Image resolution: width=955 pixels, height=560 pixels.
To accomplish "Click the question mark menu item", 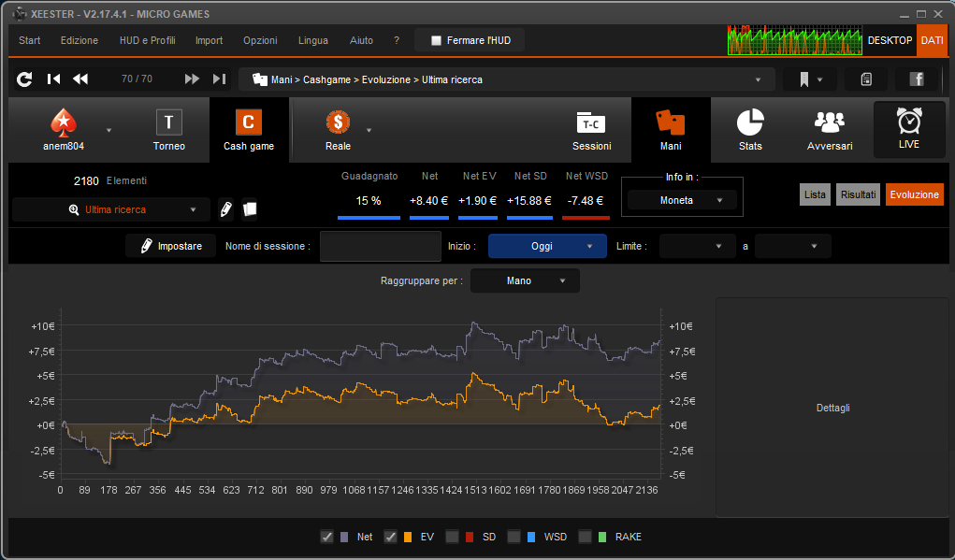I will point(397,40).
